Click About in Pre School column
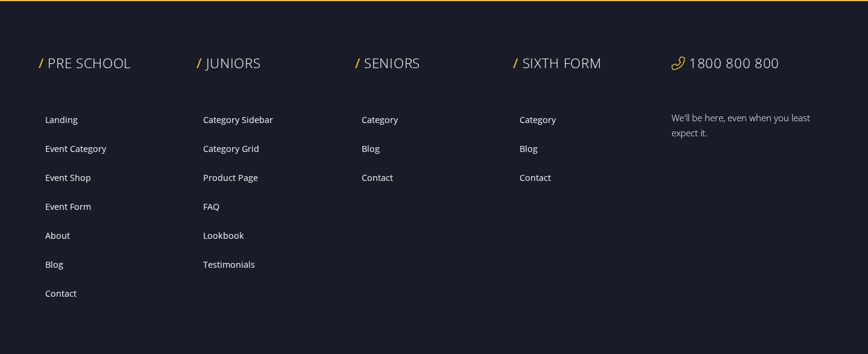The image size is (868, 354). pos(57,236)
